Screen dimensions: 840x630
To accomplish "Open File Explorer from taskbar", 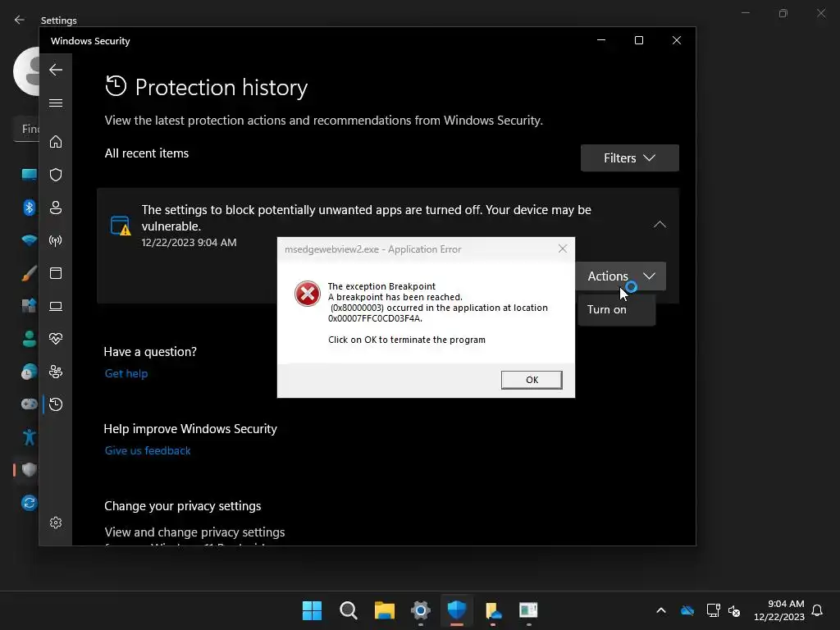I will tap(385, 610).
